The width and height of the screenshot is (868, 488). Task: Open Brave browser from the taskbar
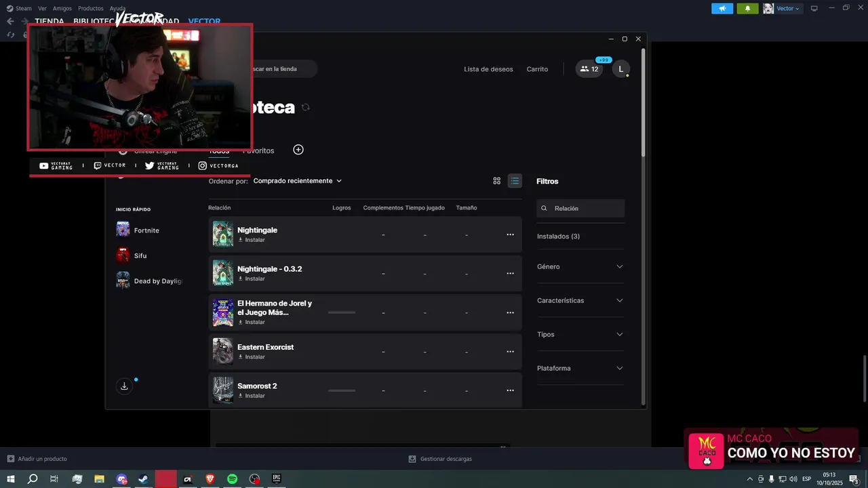click(210, 479)
